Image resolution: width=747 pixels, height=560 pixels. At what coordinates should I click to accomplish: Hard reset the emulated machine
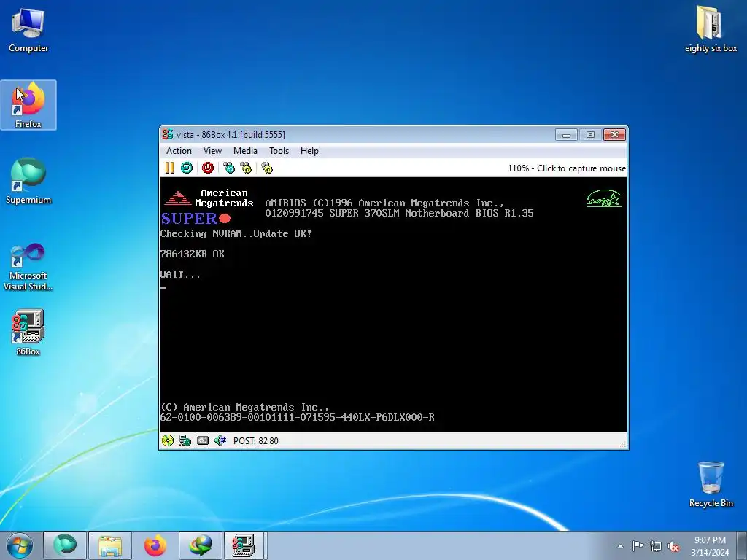point(187,168)
